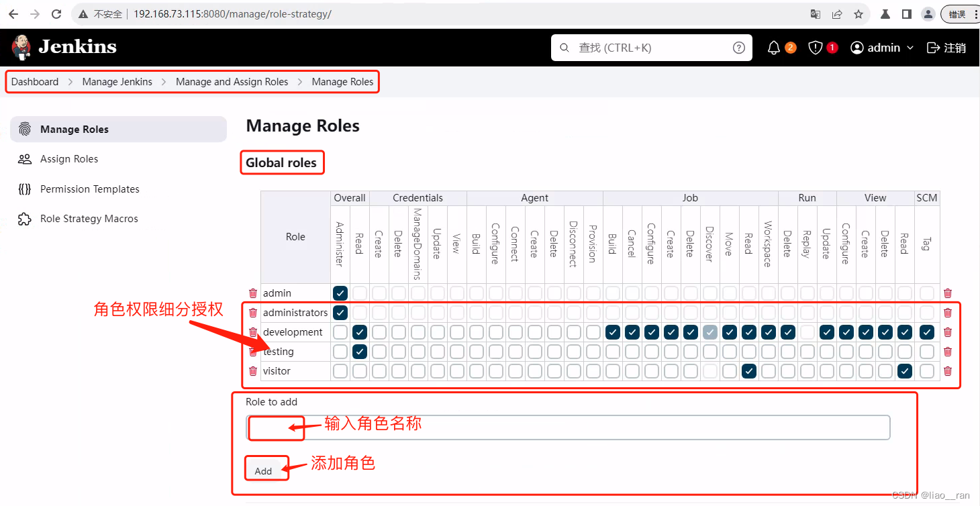980x506 pixels.
Task: Go to Manage Jenkins breadcrumb
Action: tap(117, 82)
